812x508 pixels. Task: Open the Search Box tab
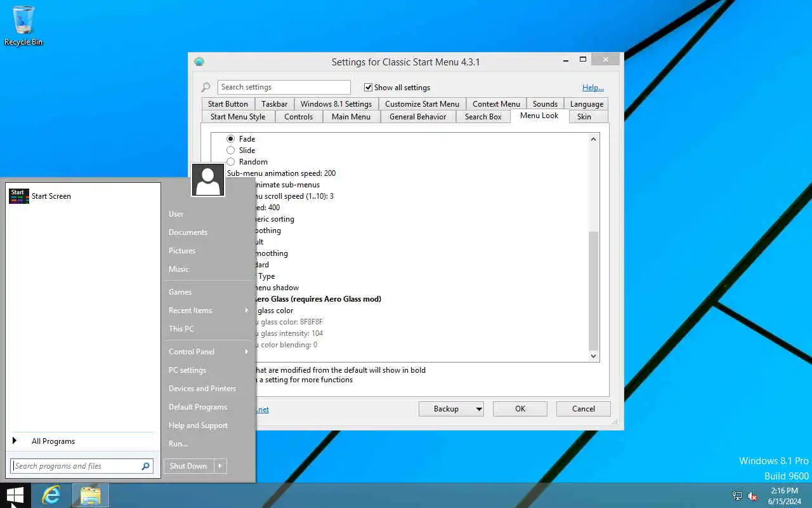click(x=483, y=117)
